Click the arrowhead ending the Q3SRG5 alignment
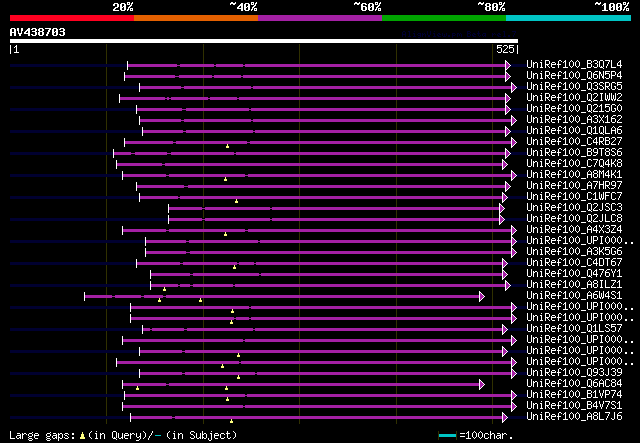This screenshot has width=640, height=443. click(x=514, y=87)
